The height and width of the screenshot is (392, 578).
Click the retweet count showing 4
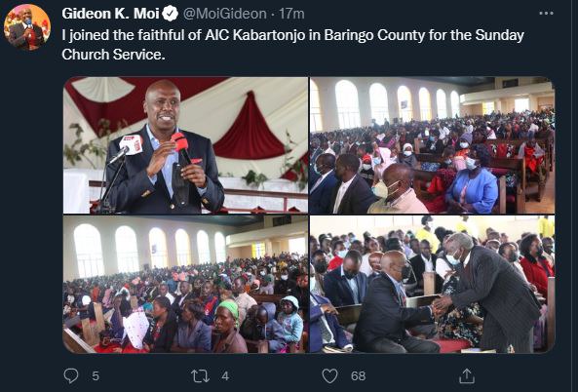[225, 376]
